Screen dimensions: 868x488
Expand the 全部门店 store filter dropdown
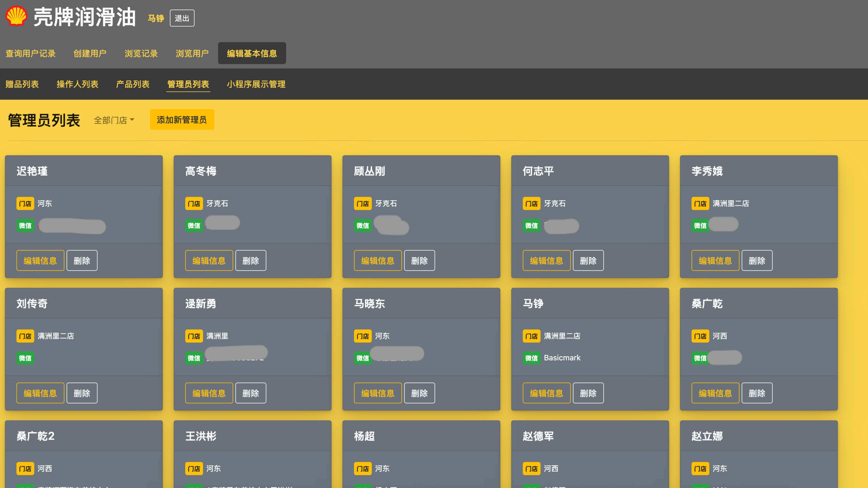114,120
